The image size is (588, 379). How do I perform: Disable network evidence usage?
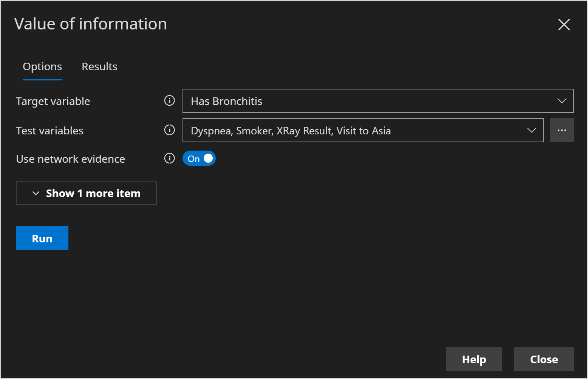pyautogui.click(x=199, y=158)
